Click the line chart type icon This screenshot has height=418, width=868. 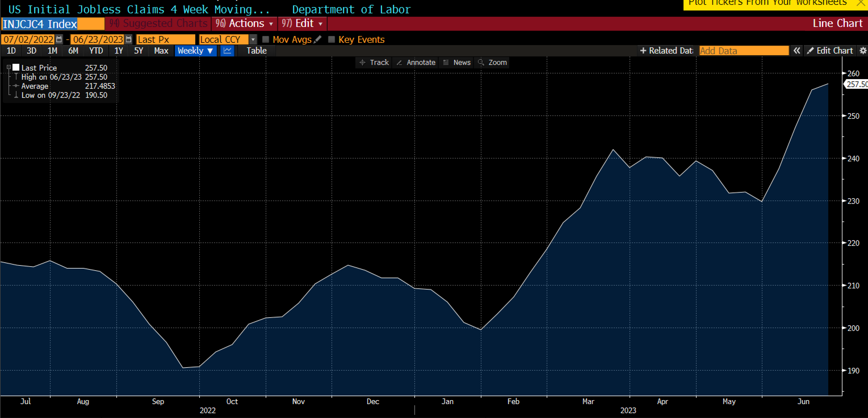(x=227, y=51)
